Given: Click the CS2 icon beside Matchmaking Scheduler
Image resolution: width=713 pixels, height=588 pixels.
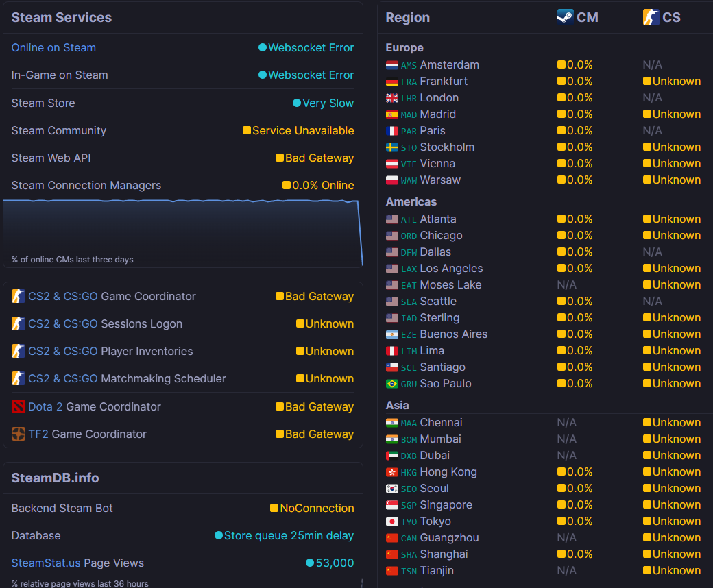Looking at the screenshot, I should coord(19,379).
